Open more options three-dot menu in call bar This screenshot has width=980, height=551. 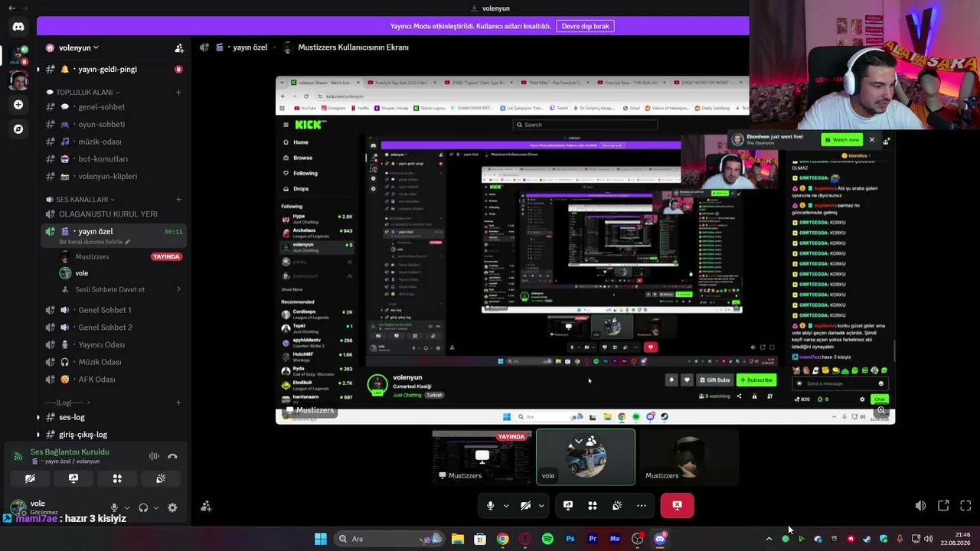[x=642, y=505]
